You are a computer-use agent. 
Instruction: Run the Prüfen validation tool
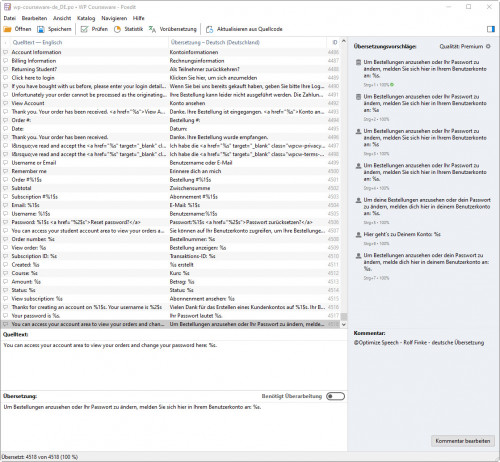pos(94,29)
